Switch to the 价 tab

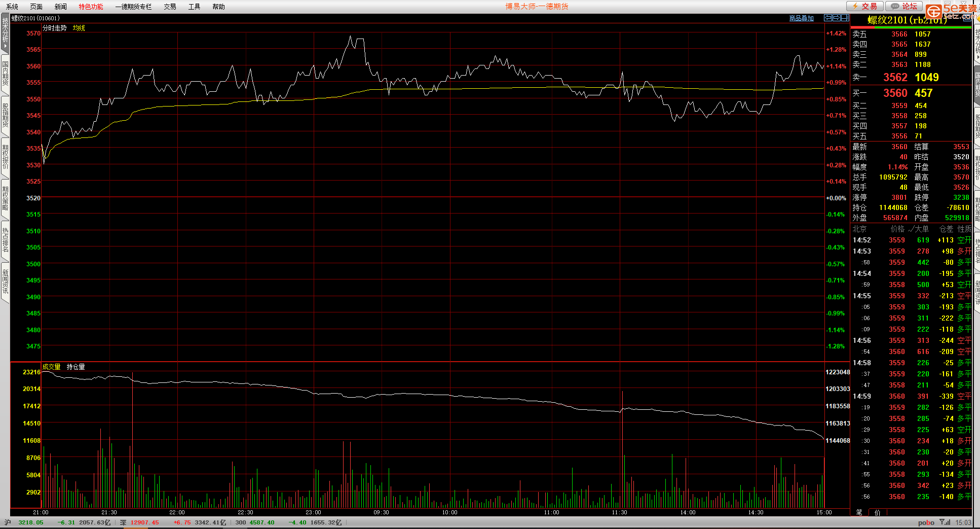877,512
